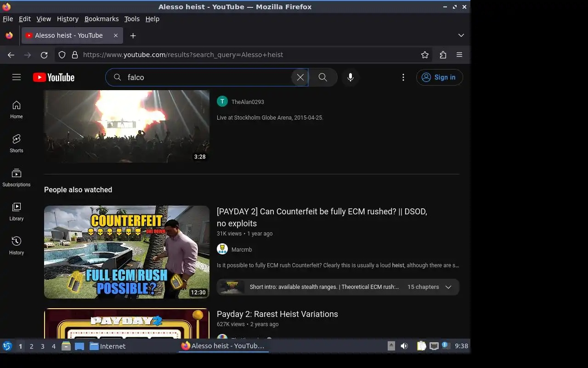Select Alesso heist taskbar window entry
The height and width of the screenshot is (368, 588).
[x=223, y=346]
